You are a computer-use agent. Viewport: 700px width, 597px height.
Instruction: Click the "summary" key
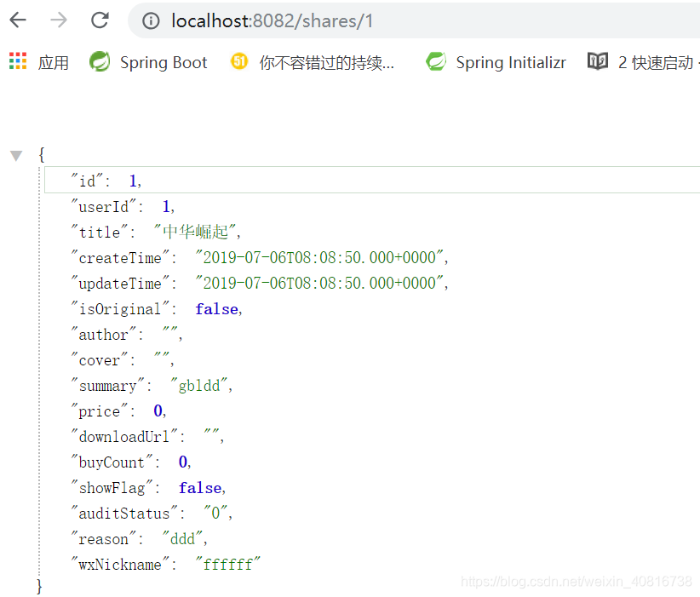click(108, 386)
